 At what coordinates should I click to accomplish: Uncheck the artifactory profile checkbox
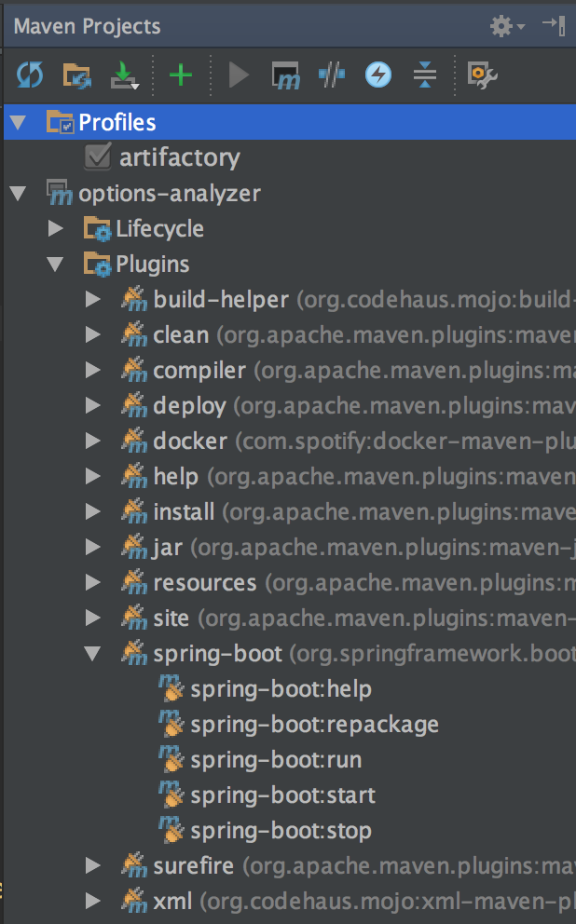click(x=97, y=157)
